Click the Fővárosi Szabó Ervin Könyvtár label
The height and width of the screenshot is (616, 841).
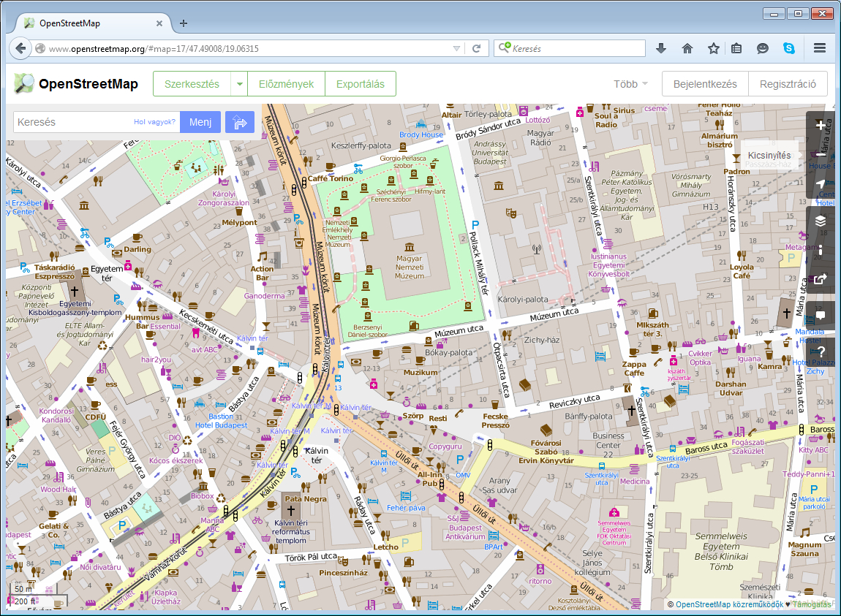click(x=546, y=452)
